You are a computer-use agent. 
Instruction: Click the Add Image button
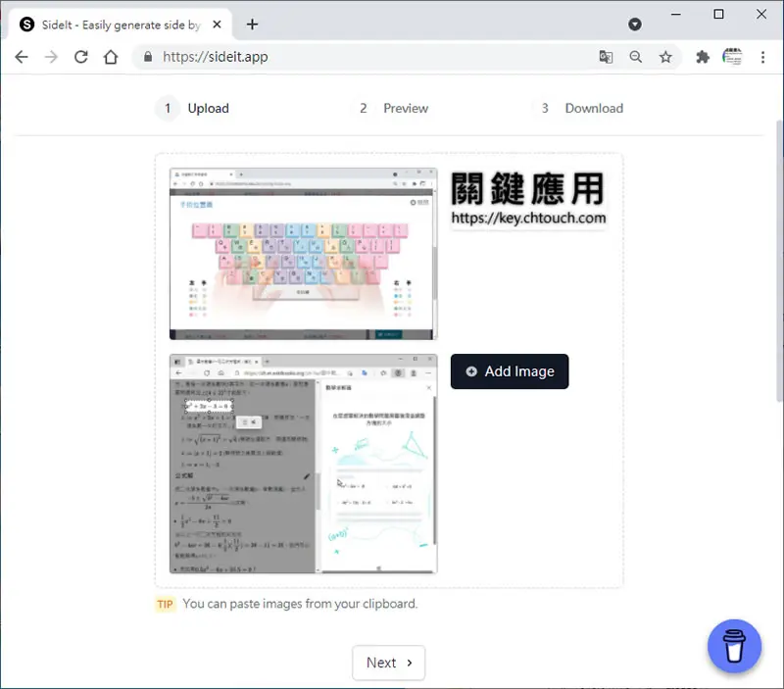(x=510, y=371)
